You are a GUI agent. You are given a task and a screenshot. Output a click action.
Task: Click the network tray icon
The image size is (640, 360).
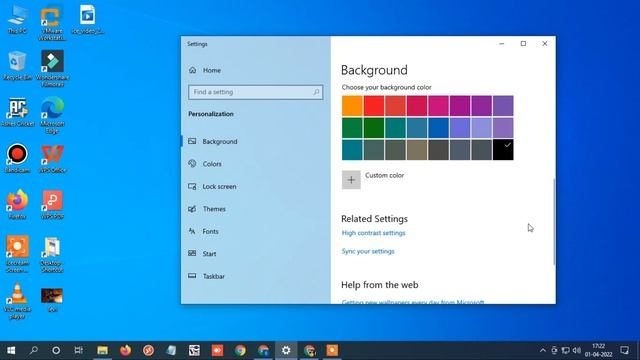point(565,350)
